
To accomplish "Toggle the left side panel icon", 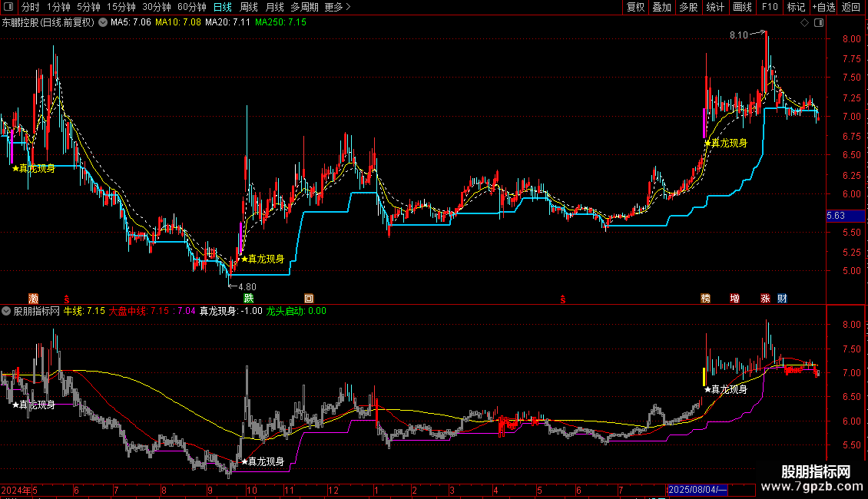I will click(x=8, y=7).
